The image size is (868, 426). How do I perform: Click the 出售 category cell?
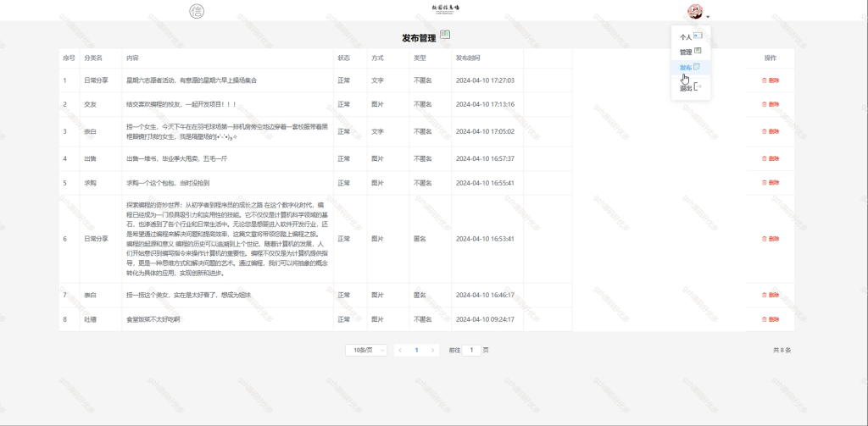tap(90, 158)
